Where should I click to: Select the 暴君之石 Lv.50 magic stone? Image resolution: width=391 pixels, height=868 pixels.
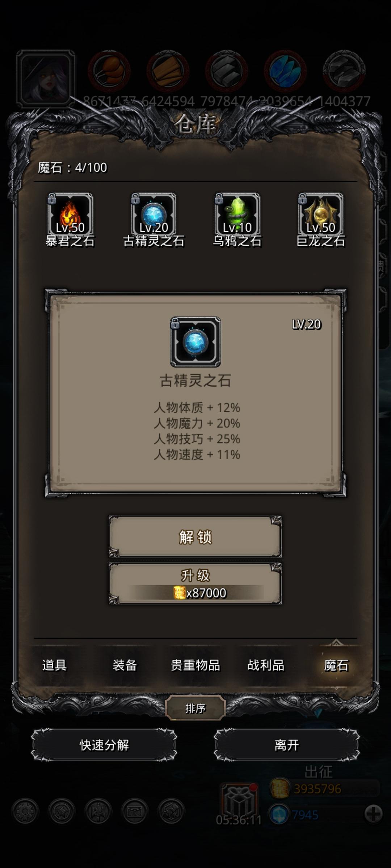pos(70,215)
